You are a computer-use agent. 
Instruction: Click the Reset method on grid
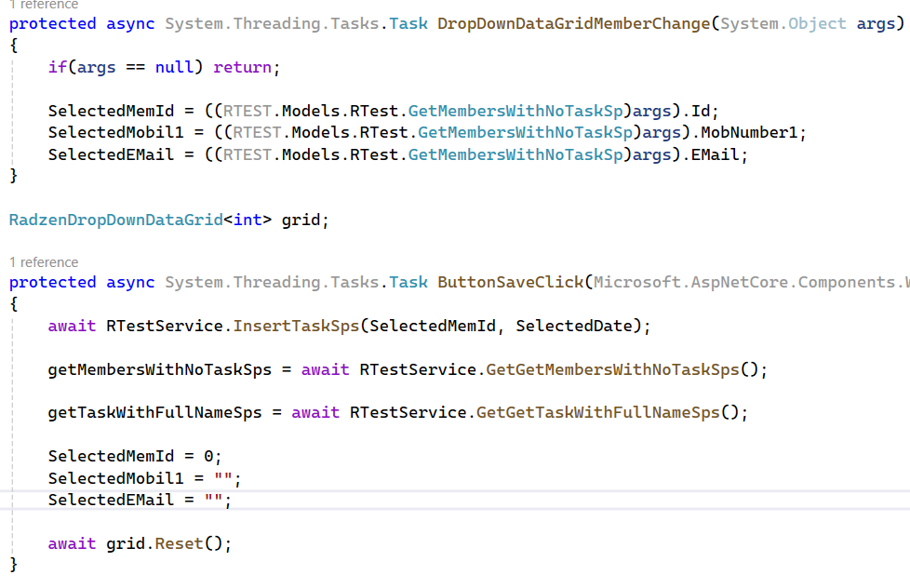[x=179, y=544]
